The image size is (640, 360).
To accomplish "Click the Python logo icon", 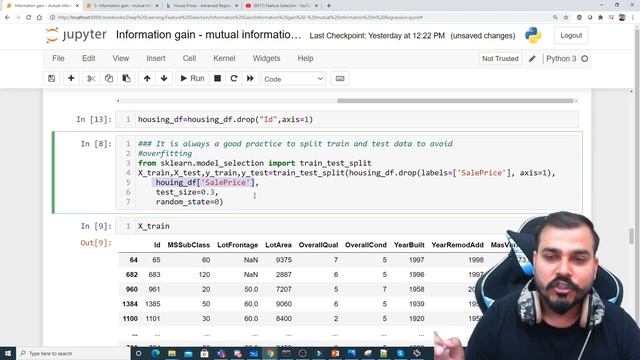I will pyautogui.click(x=533, y=36).
